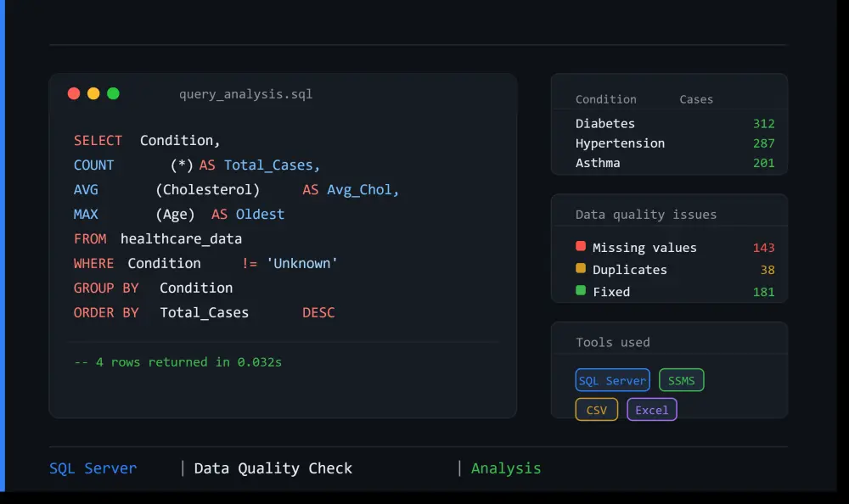Click the red Missing values swatch
Screen dimensions: 849x504
581,246
